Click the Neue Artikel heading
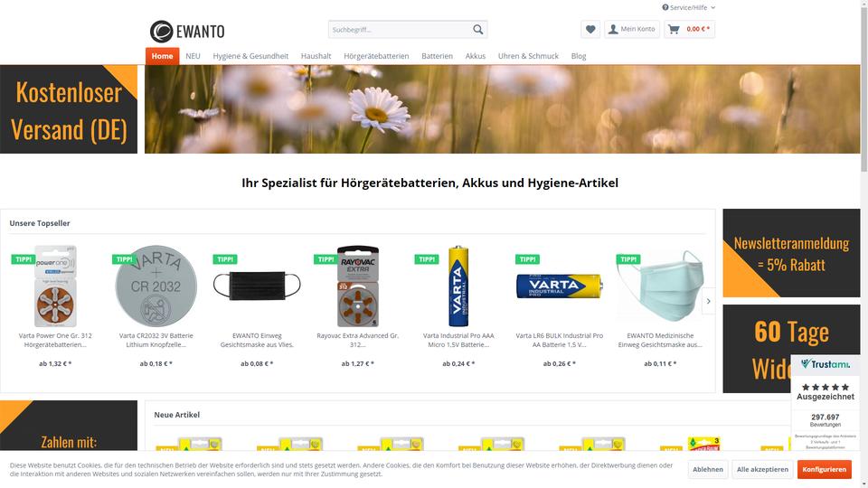Image resolution: width=868 pixels, height=488 pixels. tap(176, 415)
